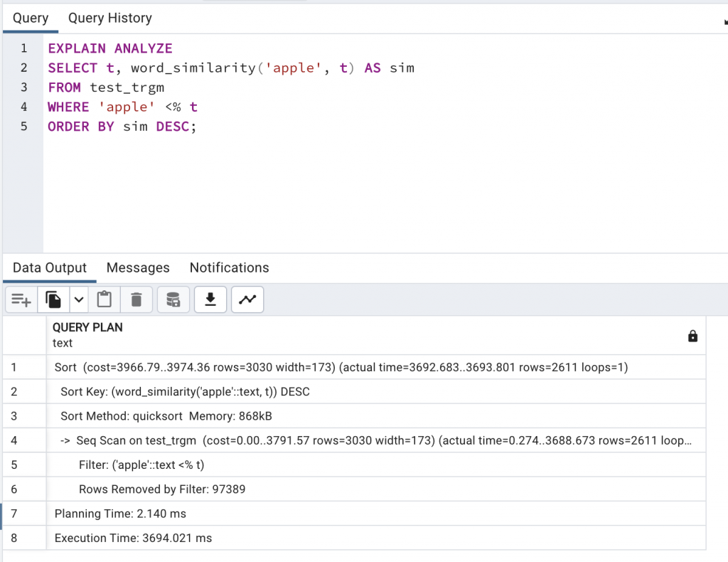This screenshot has width=728, height=562.
Task: Click the Add row icon in toolbar
Action: pyautogui.click(x=21, y=300)
